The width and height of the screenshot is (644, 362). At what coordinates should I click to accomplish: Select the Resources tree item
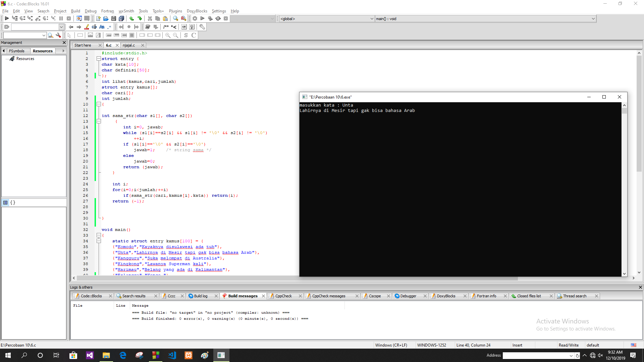tap(25, 59)
